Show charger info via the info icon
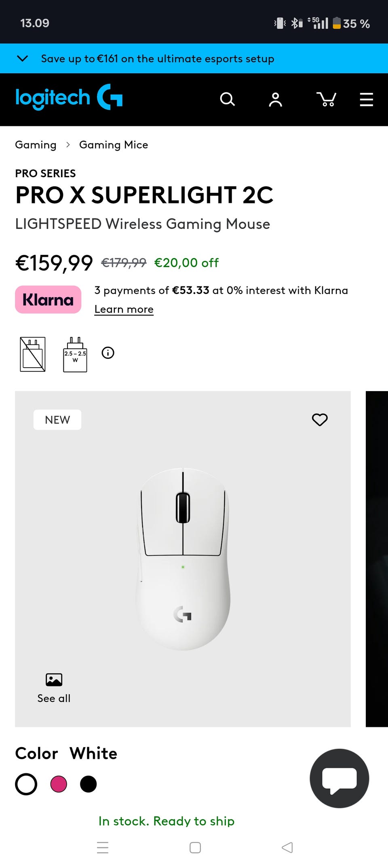The image size is (388, 868). pos(108,353)
